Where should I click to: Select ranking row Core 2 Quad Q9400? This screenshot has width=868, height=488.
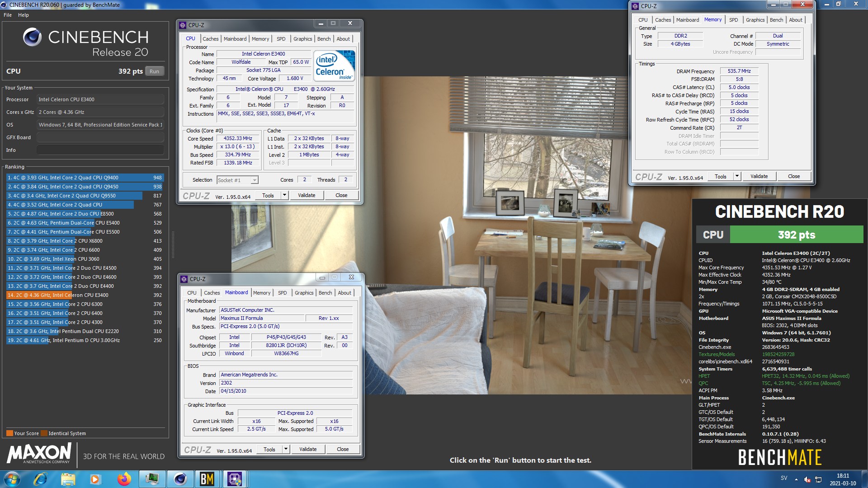85,178
